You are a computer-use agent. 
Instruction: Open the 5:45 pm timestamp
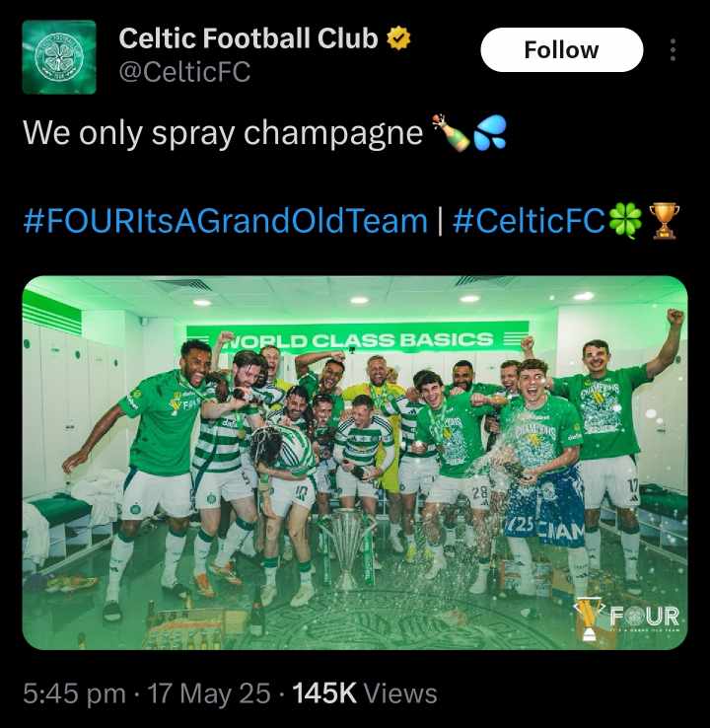(x=74, y=693)
